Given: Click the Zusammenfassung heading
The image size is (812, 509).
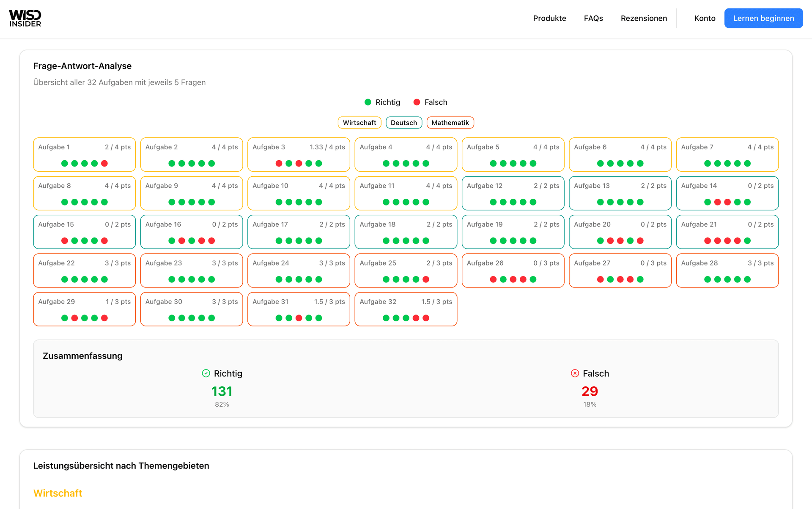Looking at the screenshot, I should (x=82, y=356).
